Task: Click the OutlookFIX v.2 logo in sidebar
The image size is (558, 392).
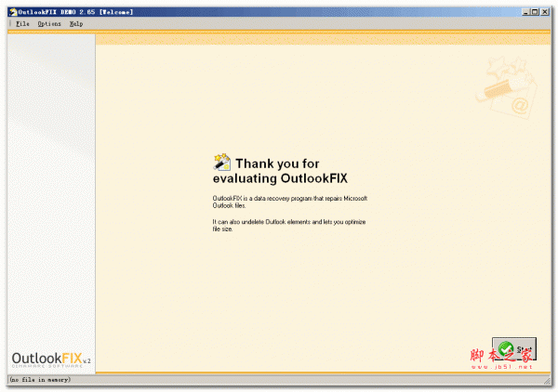Action: point(51,359)
